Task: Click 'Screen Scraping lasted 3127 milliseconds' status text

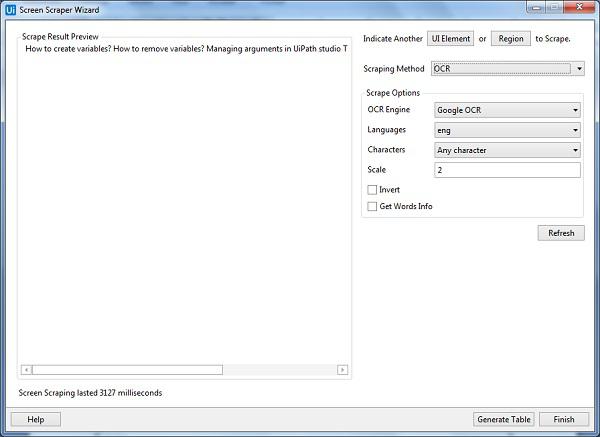Action: click(x=90, y=393)
